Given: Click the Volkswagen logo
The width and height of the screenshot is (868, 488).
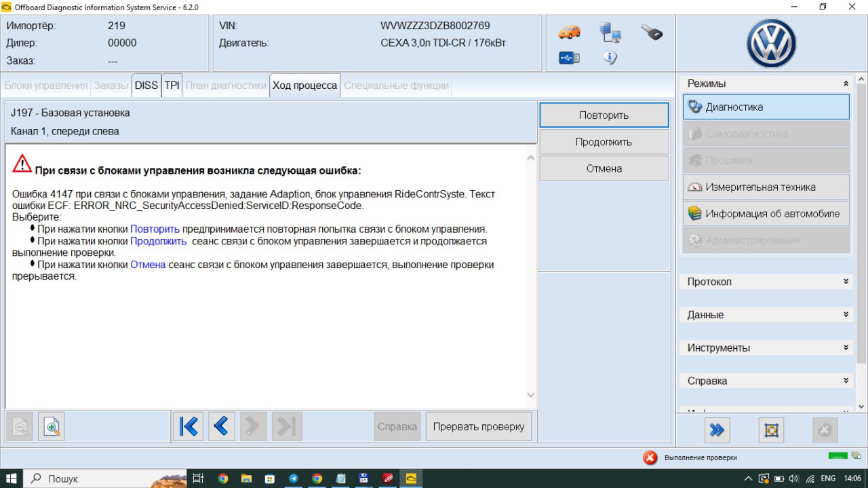Looking at the screenshot, I should pyautogui.click(x=771, y=44).
